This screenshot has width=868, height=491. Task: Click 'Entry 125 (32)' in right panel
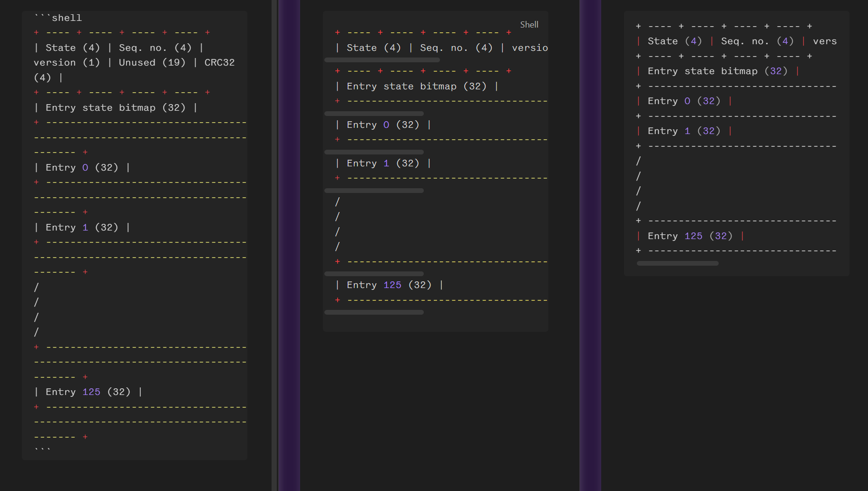click(690, 236)
